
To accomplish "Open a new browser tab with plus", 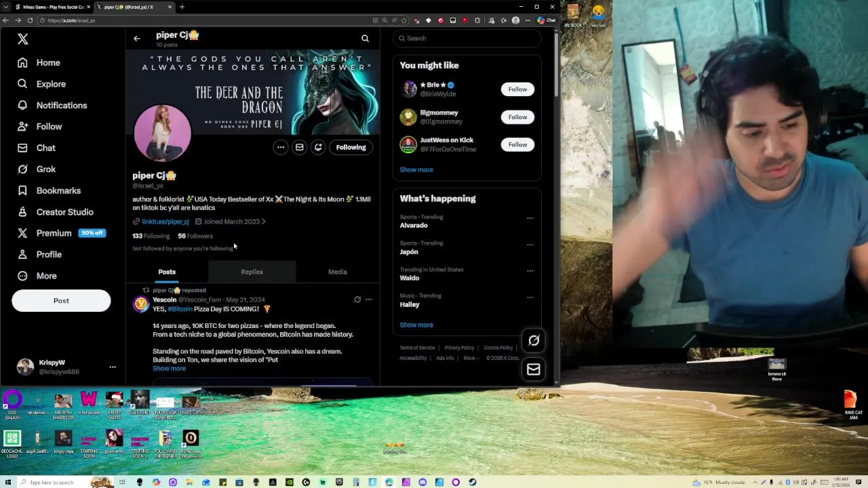I will tap(182, 7).
